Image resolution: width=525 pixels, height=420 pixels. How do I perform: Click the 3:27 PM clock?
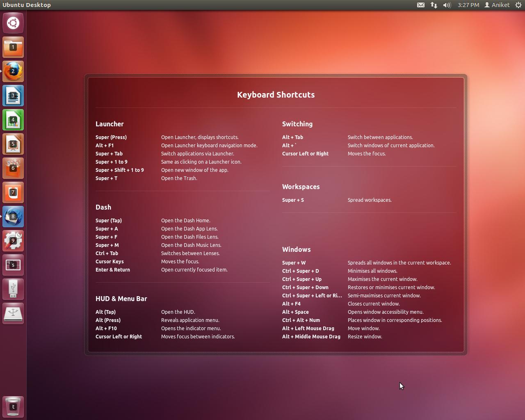[468, 5]
